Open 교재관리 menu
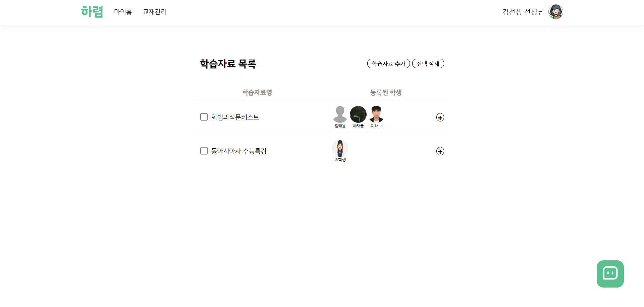Viewport: 644px width, 307px height. 155,12
